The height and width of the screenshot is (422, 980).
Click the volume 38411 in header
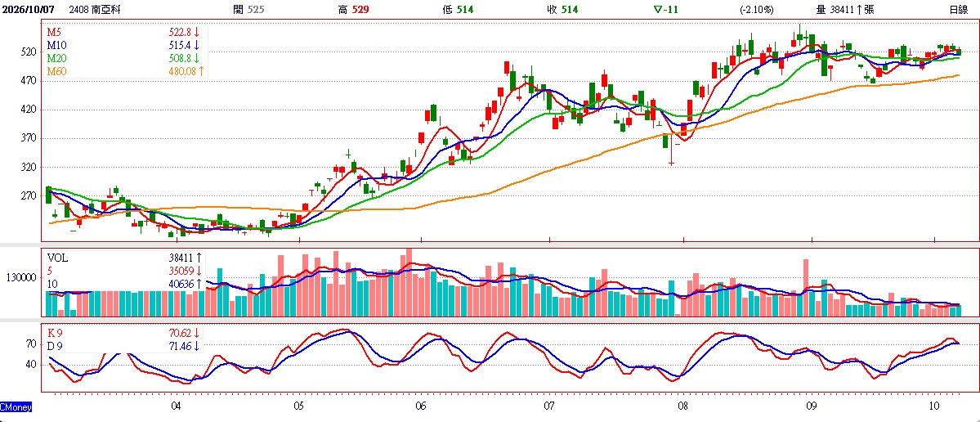840,9
